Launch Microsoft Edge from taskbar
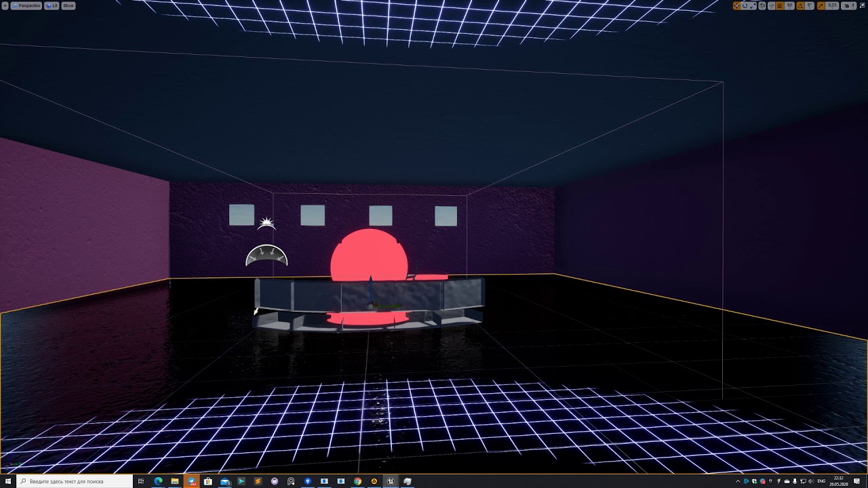The height and width of the screenshot is (488, 868). (158, 481)
